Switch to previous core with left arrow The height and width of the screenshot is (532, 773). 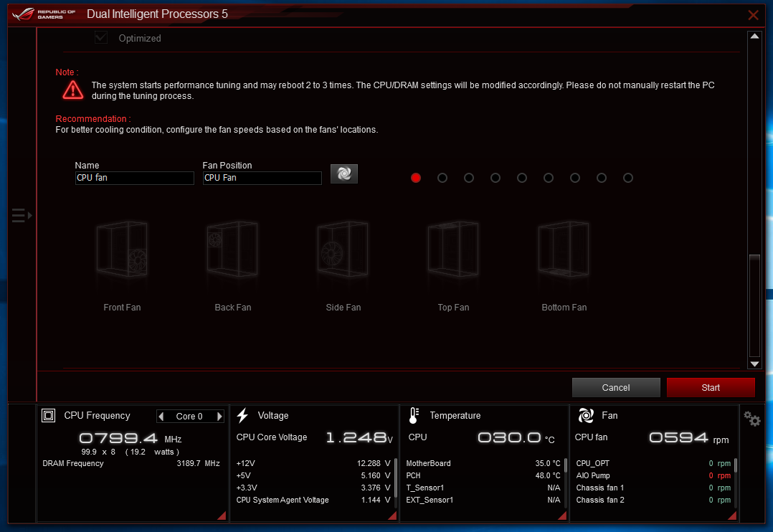click(x=161, y=417)
